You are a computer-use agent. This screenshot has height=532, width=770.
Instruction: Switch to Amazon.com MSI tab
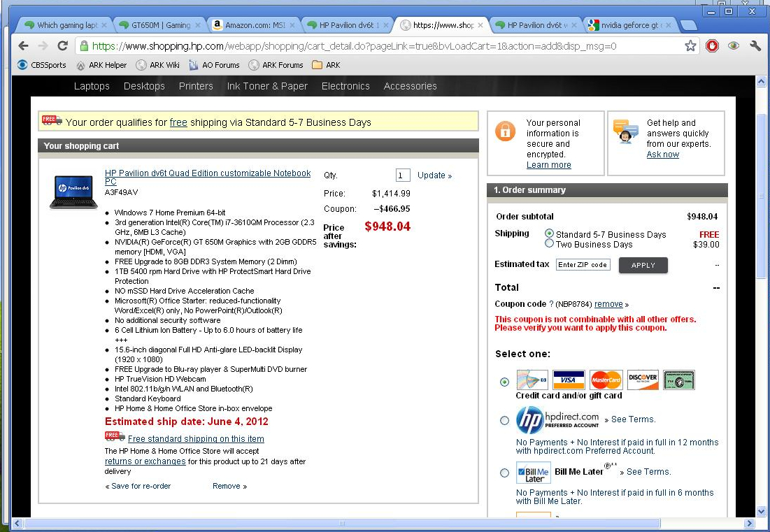pyautogui.click(x=255, y=25)
